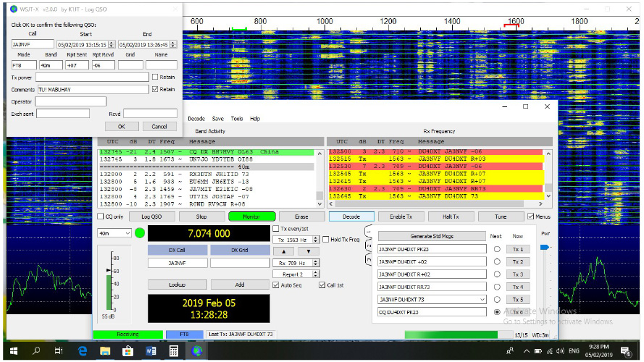Click Enable Tx button
644x362 pixels.
click(x=401, y=216)
